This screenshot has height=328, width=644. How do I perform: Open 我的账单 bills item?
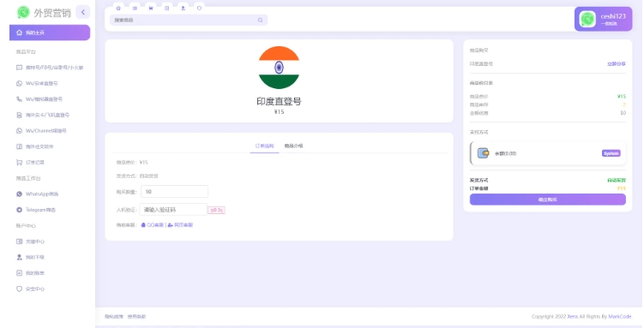click(x=30, y=273)
